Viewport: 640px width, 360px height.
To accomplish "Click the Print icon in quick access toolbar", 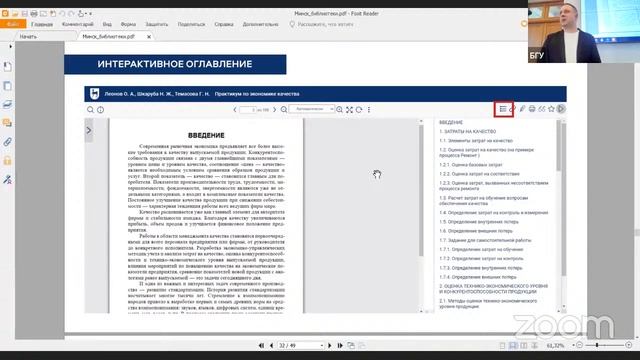I will [34, 14].
